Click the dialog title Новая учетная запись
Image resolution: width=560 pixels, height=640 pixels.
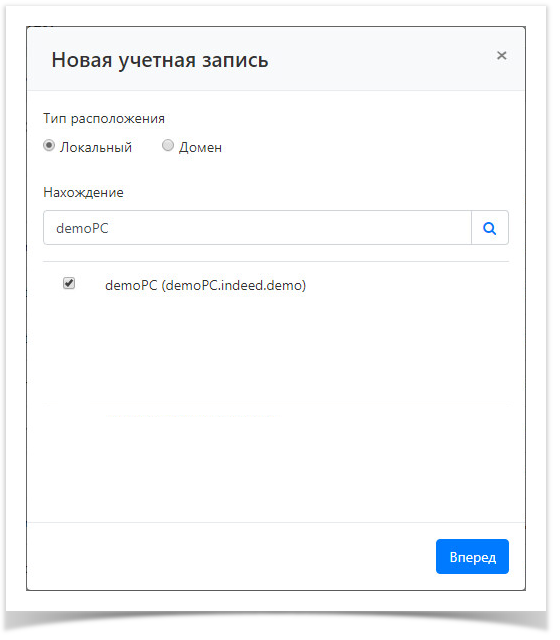(162, 60)
